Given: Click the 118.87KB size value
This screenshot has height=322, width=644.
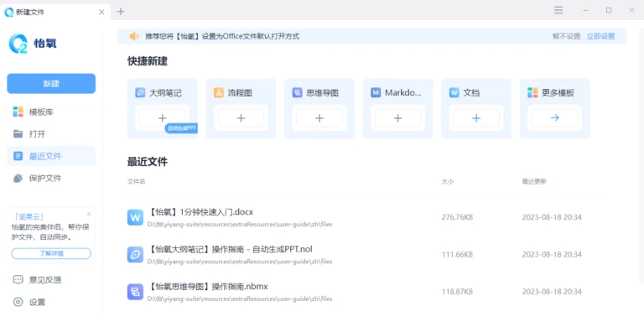Looking at the screenshot, I should pyautogui.click(x=457, y=292).
